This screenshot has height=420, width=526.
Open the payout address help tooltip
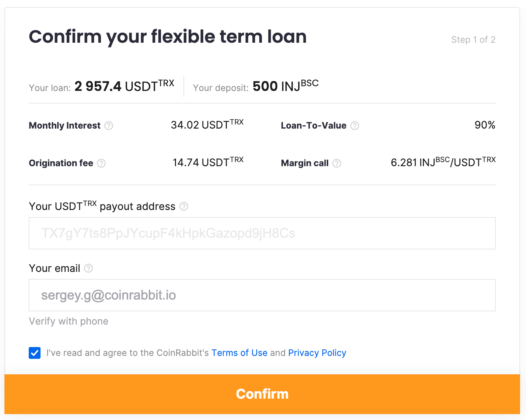[184, 207]
